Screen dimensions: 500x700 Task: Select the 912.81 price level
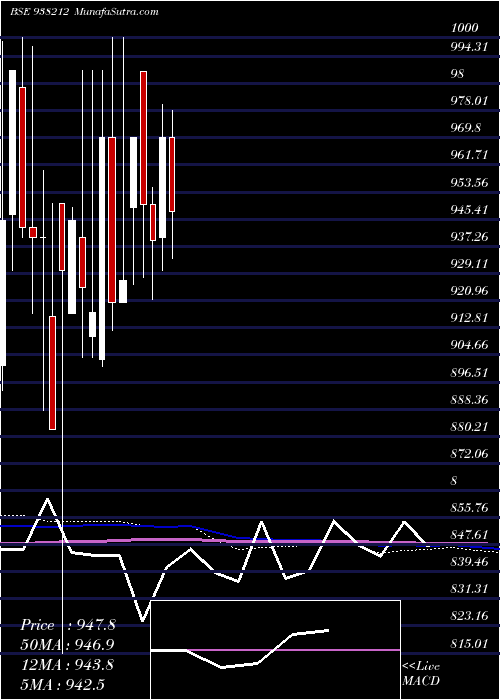469,318
